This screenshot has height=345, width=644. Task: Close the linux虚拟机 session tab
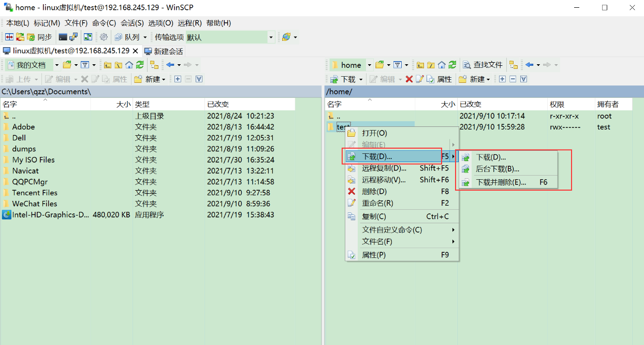click(135, 51)
